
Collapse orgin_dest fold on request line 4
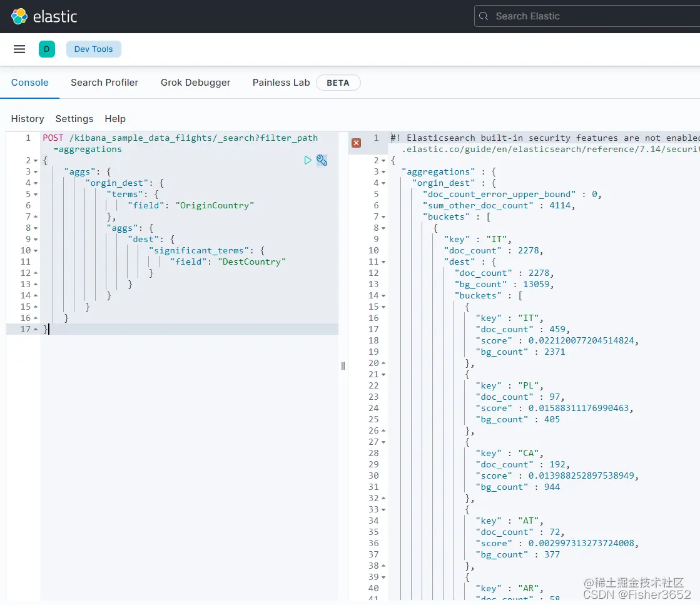36,183
